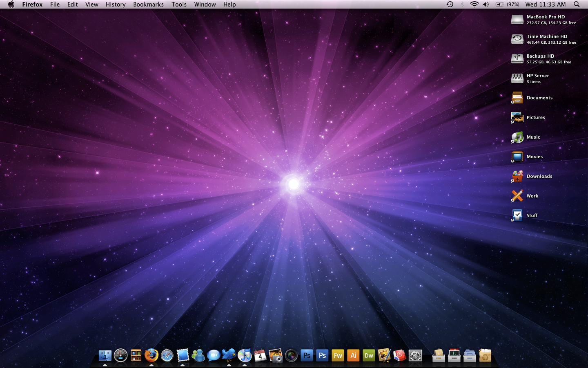The width and height of the screenshot is (588, 368).
Task: Open iTunes from the dock
Action: click(x=245, y=355)
